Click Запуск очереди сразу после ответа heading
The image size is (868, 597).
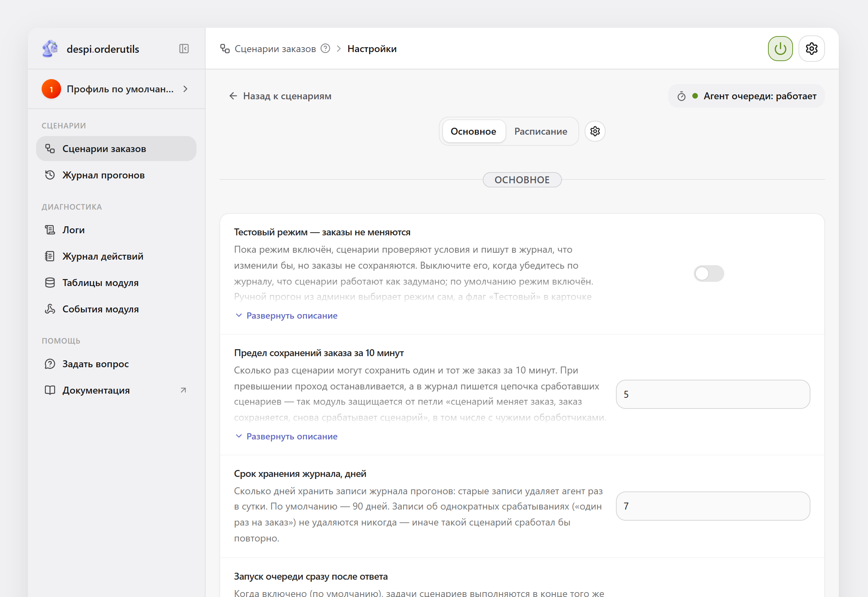click(310, 577)
